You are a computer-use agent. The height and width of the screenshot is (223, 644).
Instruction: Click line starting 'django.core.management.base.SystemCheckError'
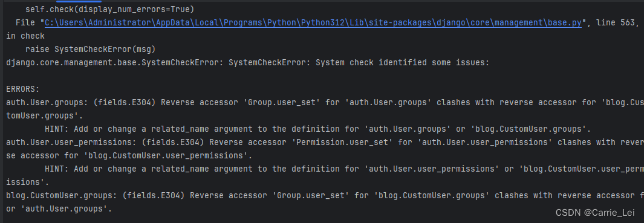point(248,63)
